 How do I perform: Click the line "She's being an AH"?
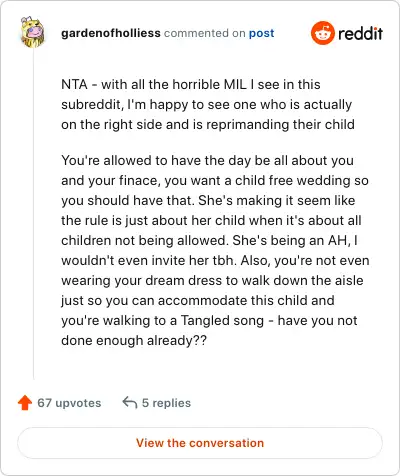pyautogui.click(x=209, y=240)
